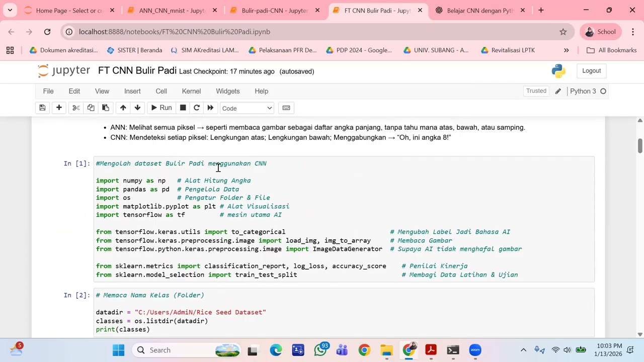Open cell type dropdown showing Code
This screenshot has width=644, height=362.
pyautogui.click(x=247, y=108)
